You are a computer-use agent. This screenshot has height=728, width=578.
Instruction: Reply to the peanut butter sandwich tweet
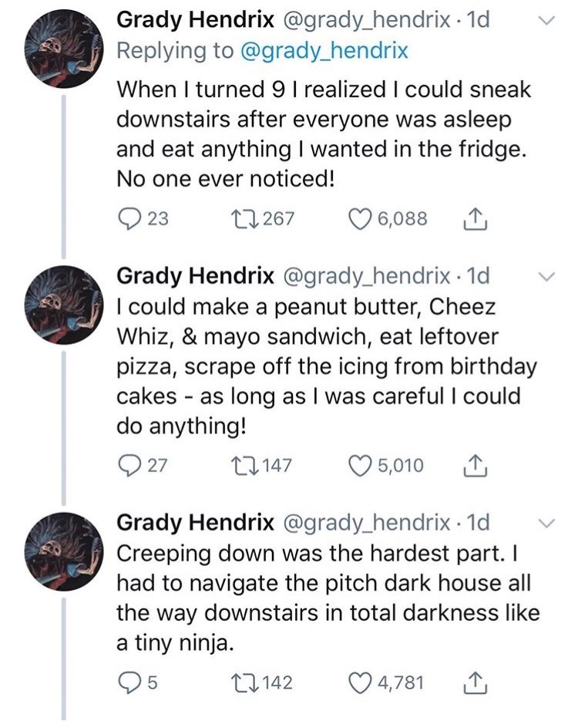[x=128, y=465]
